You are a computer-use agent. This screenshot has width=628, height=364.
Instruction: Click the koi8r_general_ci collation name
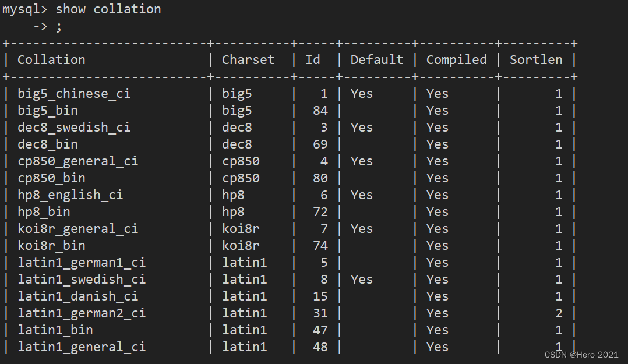click(77, 229)
